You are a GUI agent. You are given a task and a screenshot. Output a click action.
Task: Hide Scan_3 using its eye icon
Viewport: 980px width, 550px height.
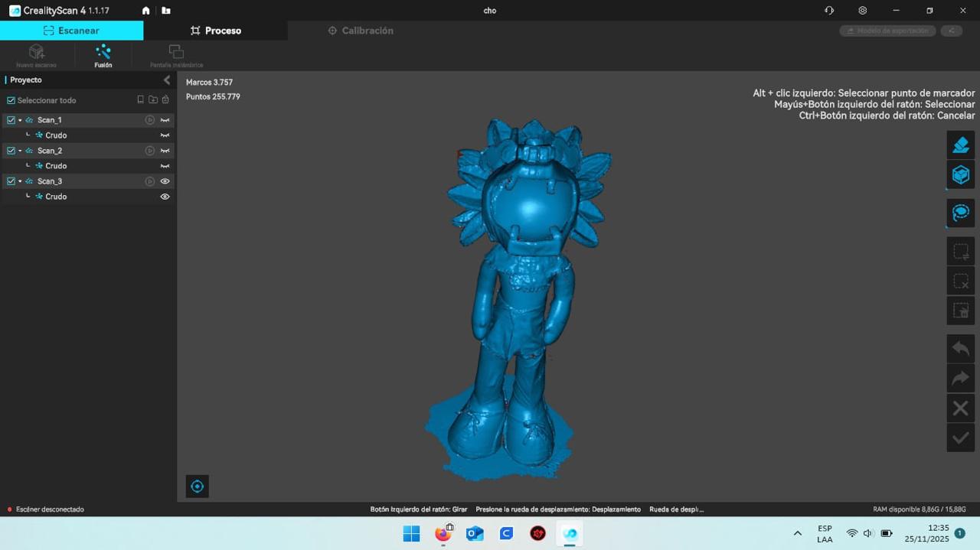[x=165, y=181]
